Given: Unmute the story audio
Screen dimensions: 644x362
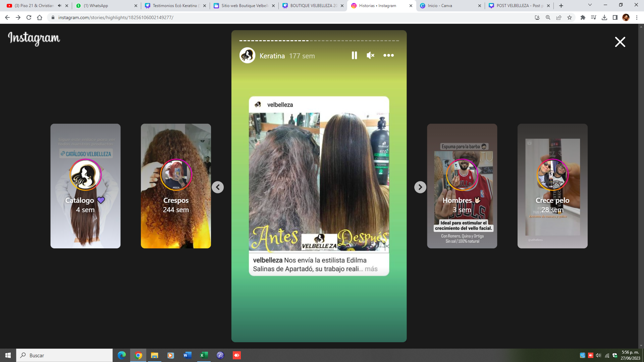Looking at the screenshot, I should (x=370, y=56).
